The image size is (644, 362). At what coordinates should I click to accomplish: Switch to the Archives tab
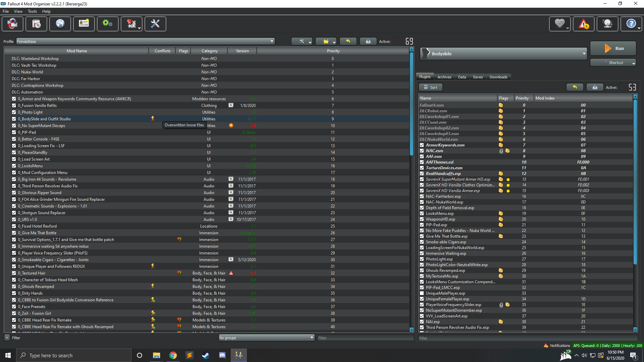tap(444, 77)
